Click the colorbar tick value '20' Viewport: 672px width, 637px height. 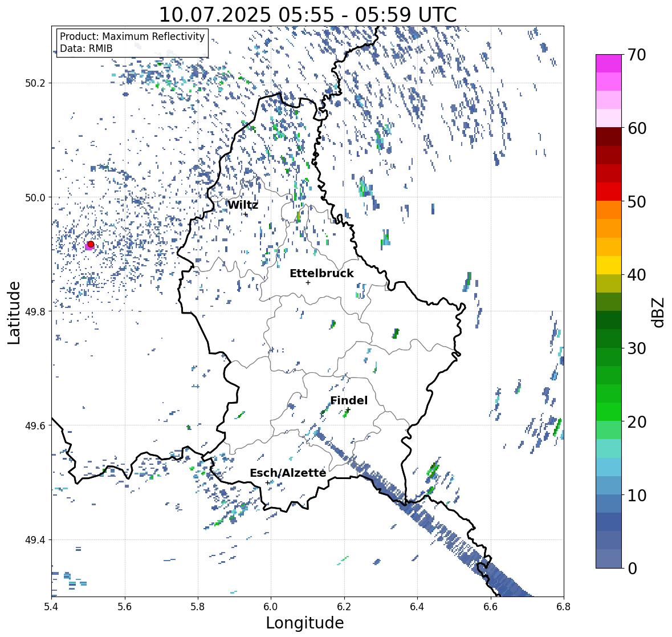(637, 422)
